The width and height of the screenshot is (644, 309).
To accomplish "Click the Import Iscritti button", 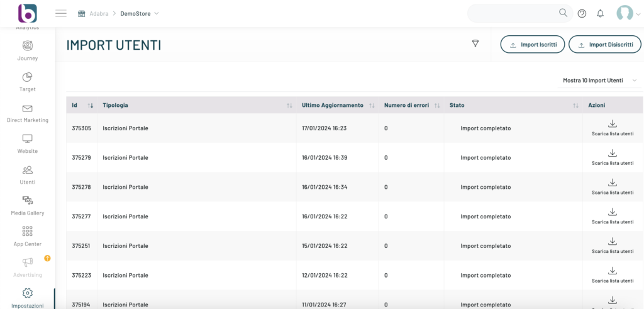I will [x=533, y=45].
